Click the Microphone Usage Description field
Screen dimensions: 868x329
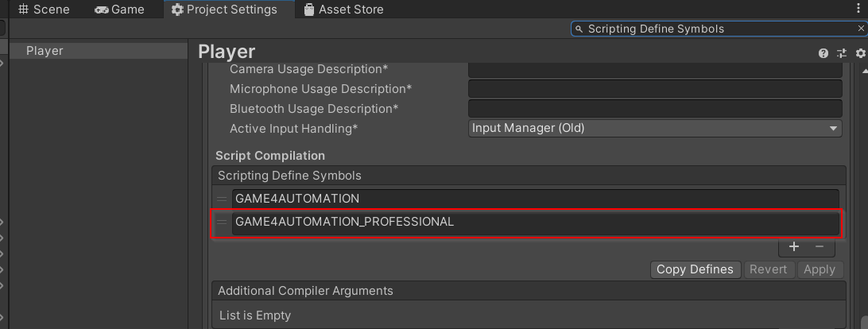click(x=655, y=89)
